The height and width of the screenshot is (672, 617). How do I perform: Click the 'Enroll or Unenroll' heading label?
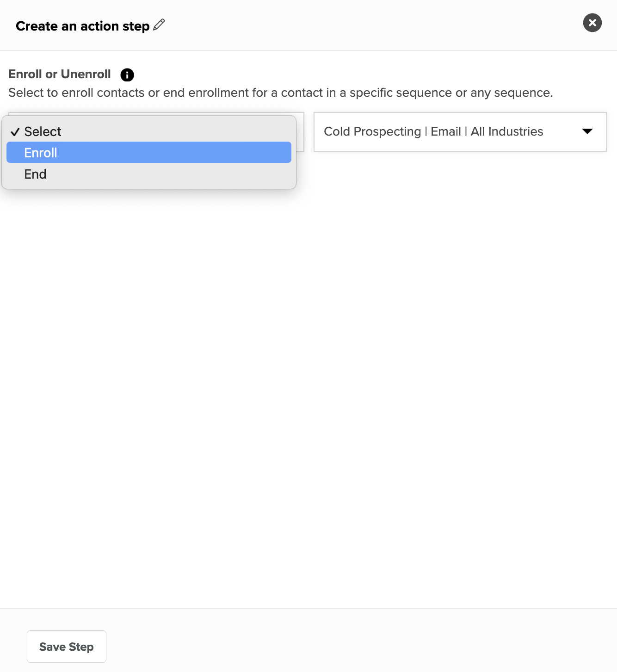point(60,74)
